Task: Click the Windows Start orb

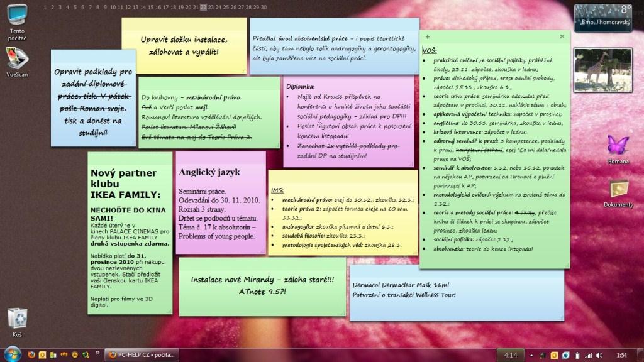Action: (x=14, y=355)
